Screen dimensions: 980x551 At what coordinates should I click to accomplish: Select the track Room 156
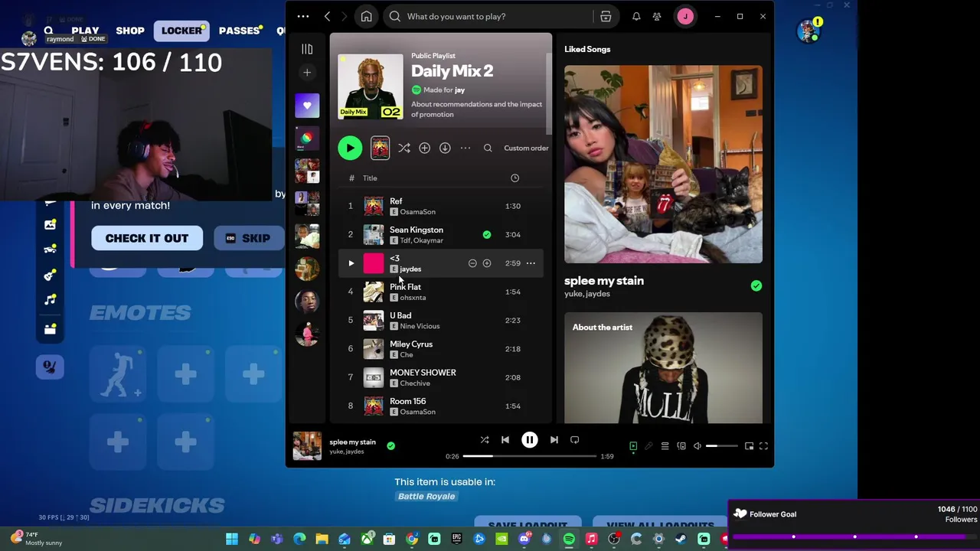(x=441, y=406)
